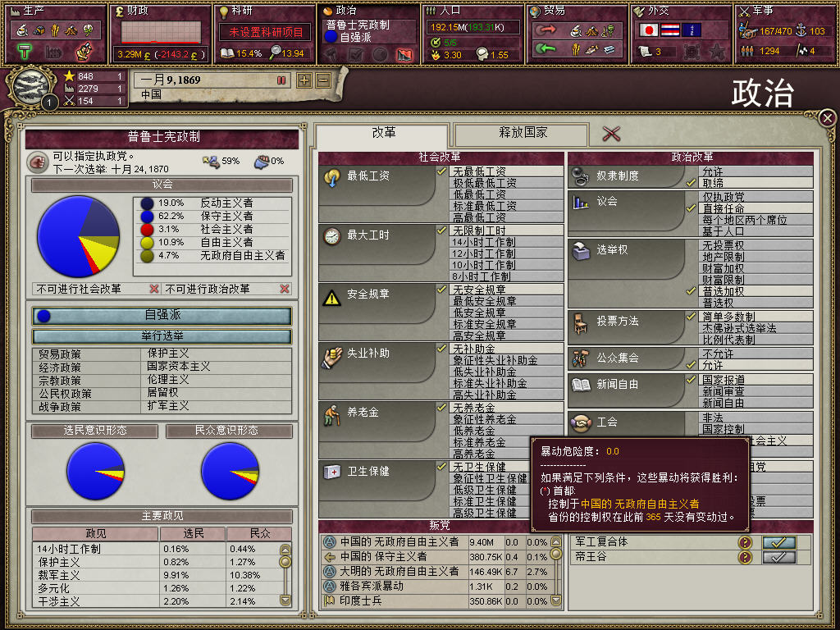The width and height of the screenshot is (840, 630).
Task: Select the 改革 reforms tab
Action: 382,134
